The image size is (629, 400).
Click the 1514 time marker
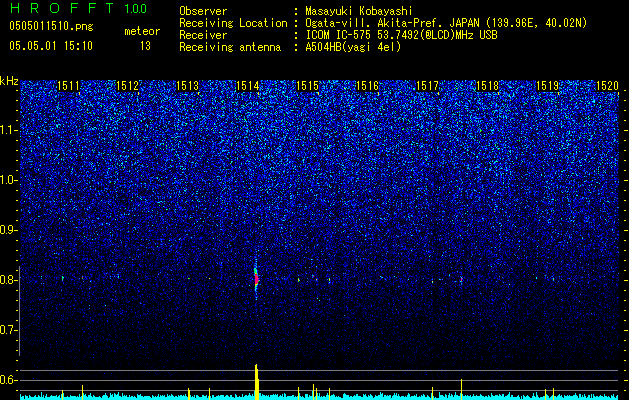pos(248,85)
